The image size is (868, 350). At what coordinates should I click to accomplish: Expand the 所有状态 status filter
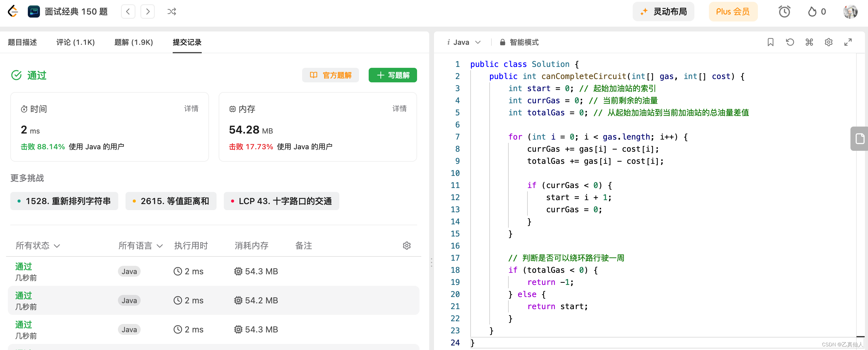[38, 246]
